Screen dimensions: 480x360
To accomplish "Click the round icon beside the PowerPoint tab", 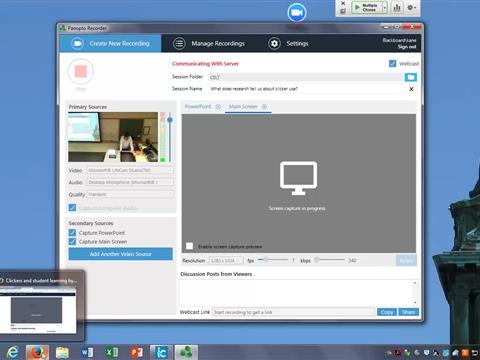I will [x=218, y=107].
